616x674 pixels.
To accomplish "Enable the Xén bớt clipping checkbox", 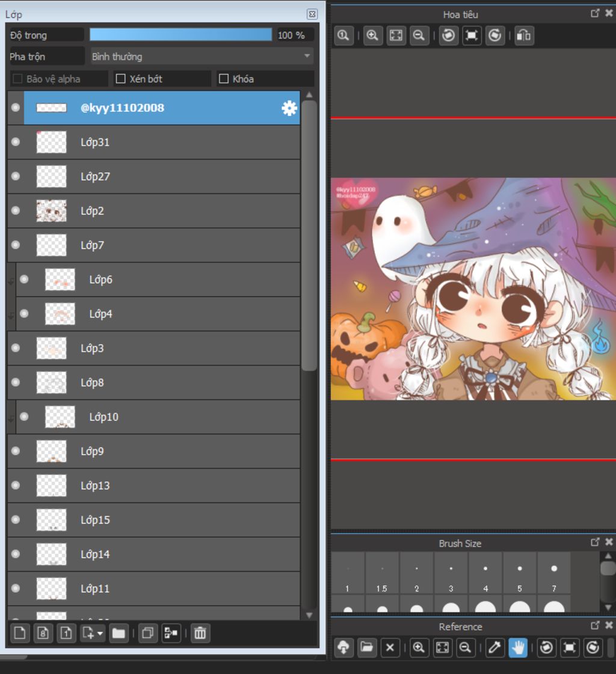I will pyautogui.click(x=121, y=79).
